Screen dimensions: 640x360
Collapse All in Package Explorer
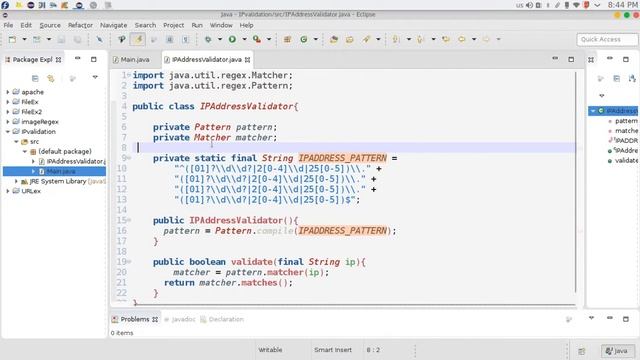coord(35,78)
